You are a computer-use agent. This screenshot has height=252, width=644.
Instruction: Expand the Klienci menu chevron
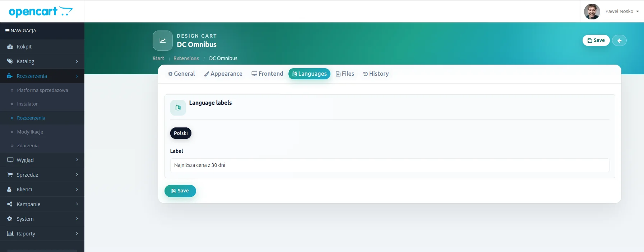[x=77, y=190]
